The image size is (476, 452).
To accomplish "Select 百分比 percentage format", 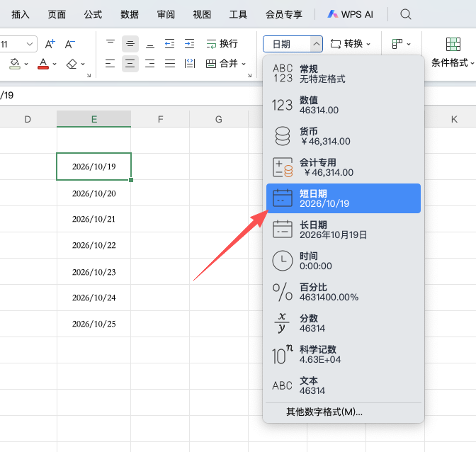I will click(344, 292).
